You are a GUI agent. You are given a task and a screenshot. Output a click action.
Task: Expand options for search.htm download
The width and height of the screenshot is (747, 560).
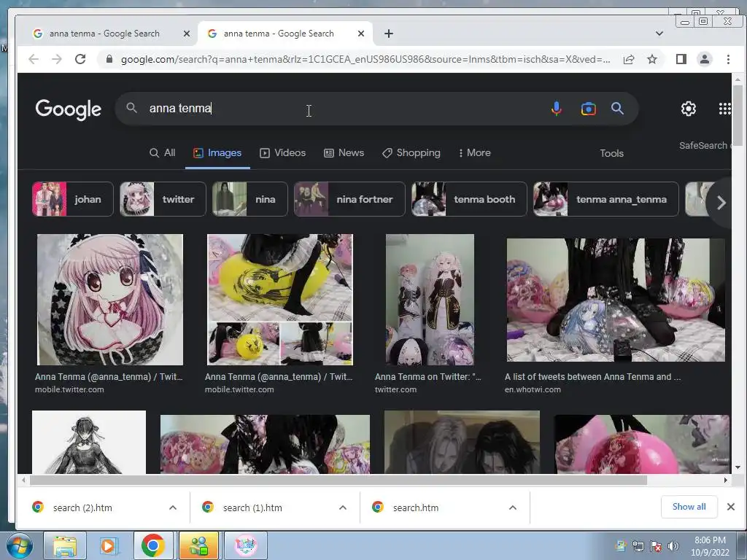tap(513, 507)
